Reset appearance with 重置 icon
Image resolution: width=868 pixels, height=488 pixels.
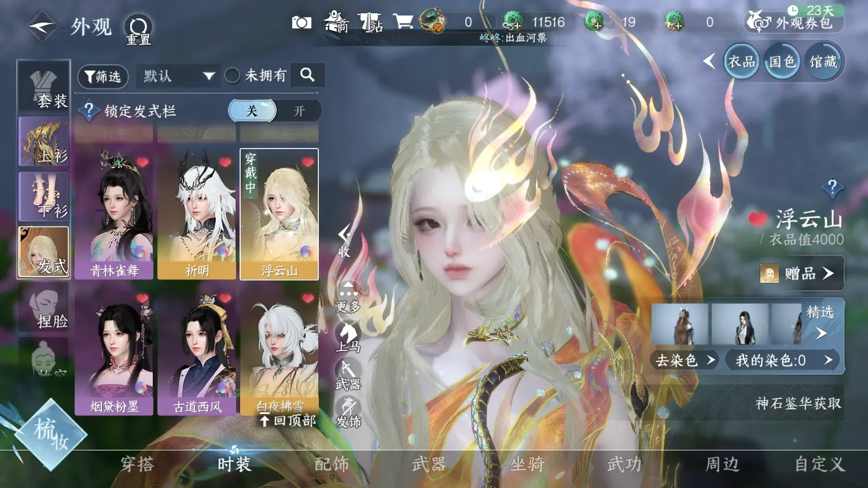[138, 30]
